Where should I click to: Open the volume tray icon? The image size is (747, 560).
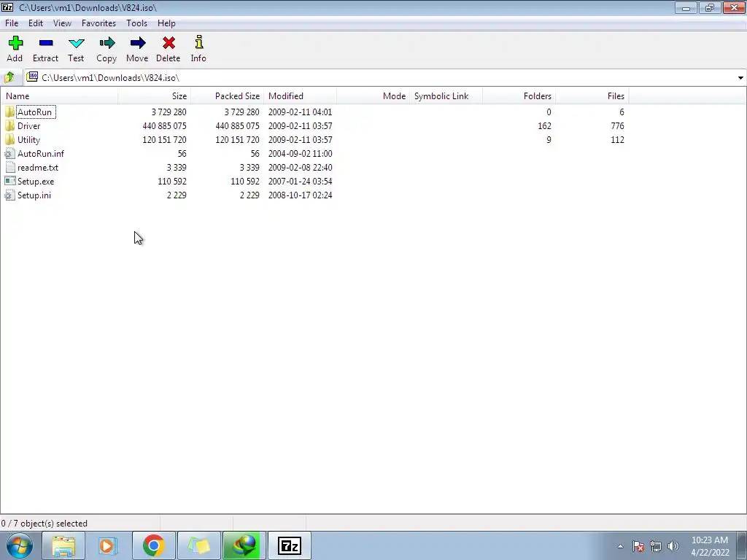coord(673,546)
